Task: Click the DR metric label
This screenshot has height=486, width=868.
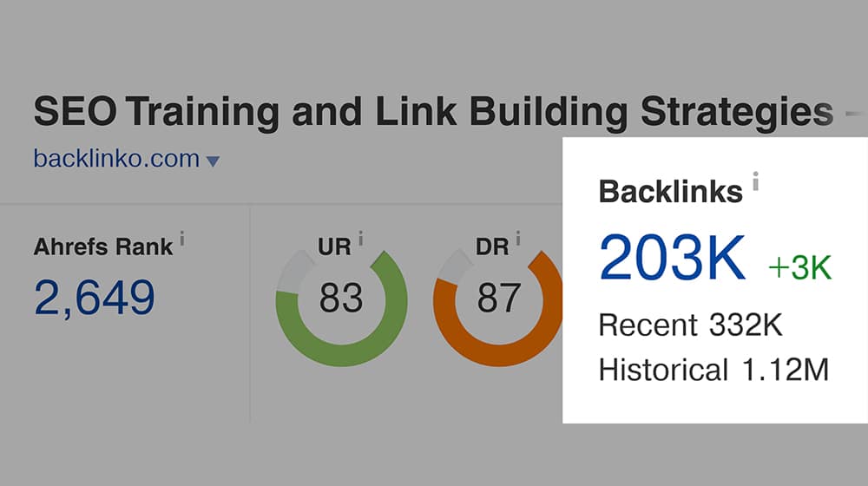Action: [x=491, y=246]
